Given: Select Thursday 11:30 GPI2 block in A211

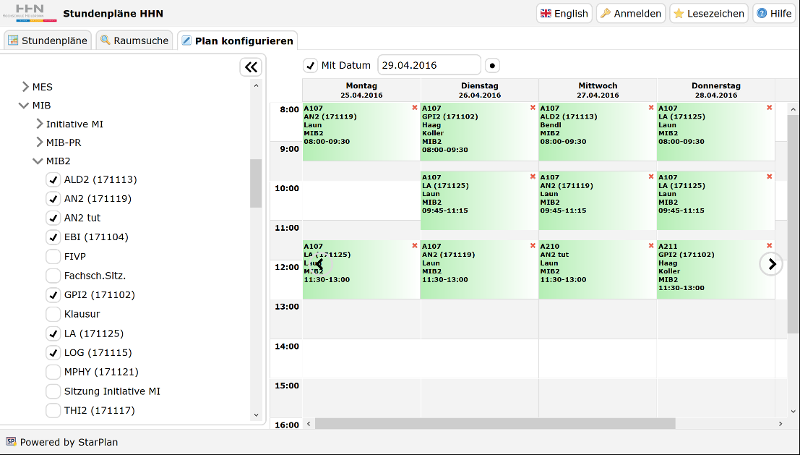Looking at the screenshot, I should pos(716,270).
